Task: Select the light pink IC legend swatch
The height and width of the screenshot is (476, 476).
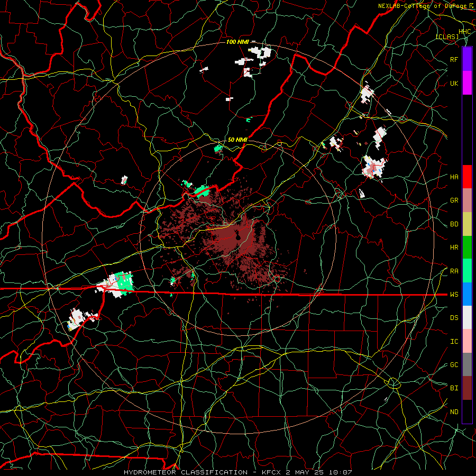Action: pyautogui.click(x=467, y=341)
